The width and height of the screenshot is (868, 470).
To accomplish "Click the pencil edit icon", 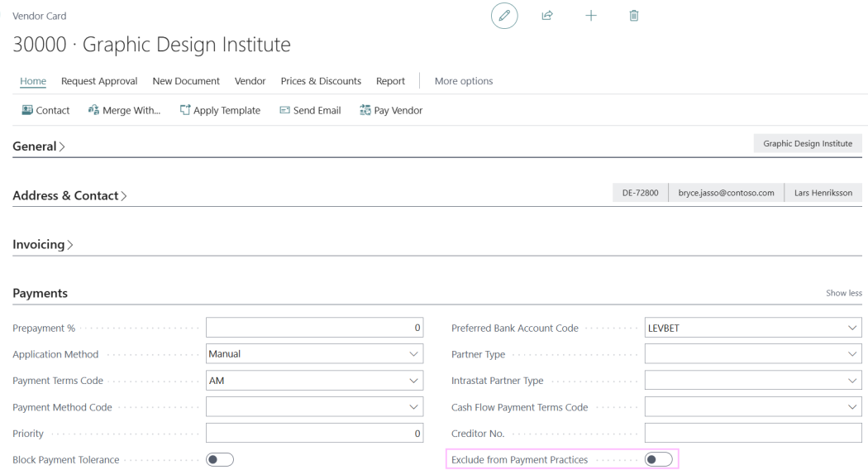I will [x=504, y=16].
